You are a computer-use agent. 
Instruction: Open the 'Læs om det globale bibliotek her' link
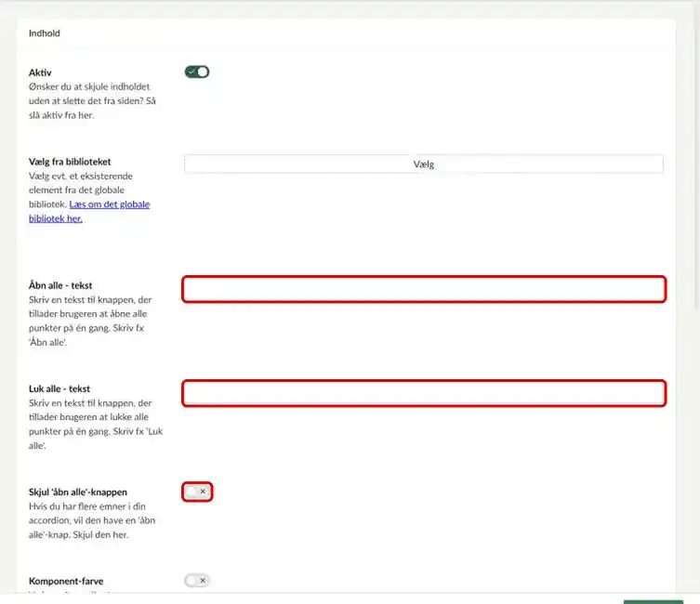tap(89, 212)
